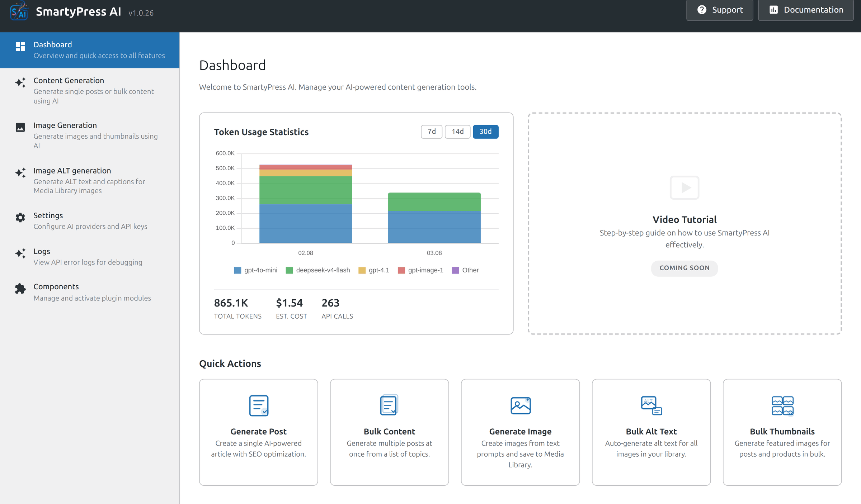Click the Content Generation sparkle icon
This screenshot has height=504, width=861.
pos(20,82)
